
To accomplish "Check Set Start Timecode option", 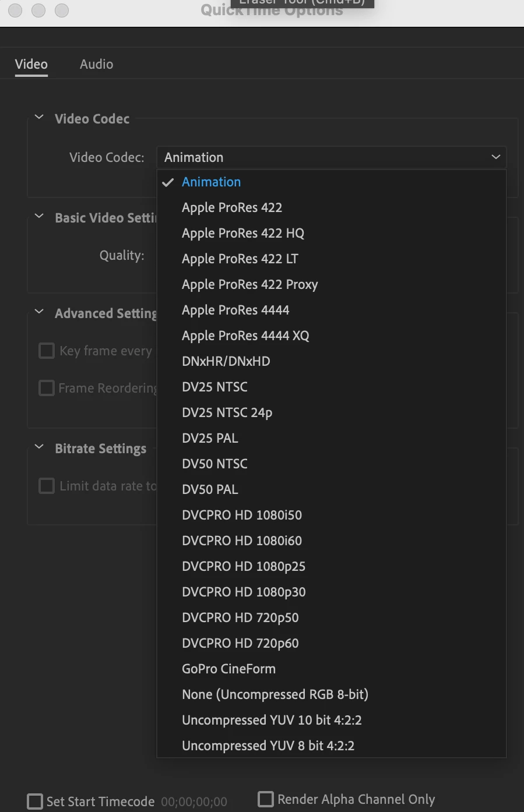I will tap(35, 802).
